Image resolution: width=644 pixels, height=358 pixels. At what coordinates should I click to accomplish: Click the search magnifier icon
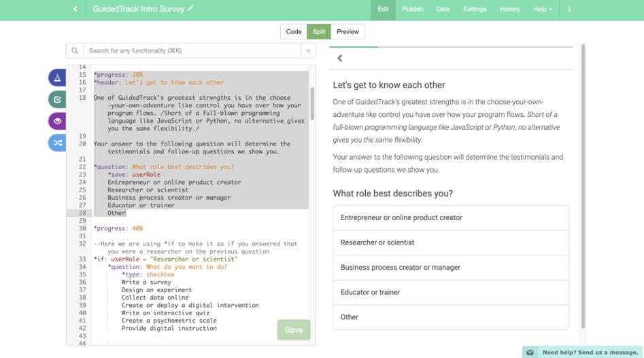(x=75, y=51)
